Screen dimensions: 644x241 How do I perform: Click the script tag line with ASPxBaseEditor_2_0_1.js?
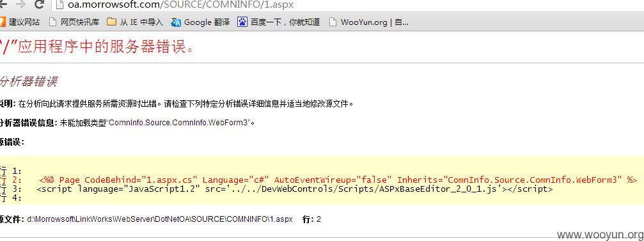tap(294, 189)
